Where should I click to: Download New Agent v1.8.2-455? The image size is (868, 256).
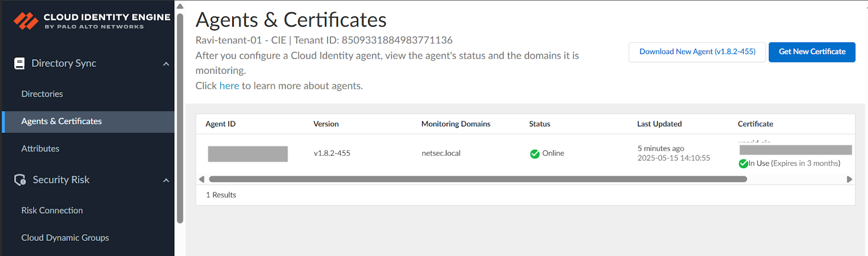[x=697, y=52]
